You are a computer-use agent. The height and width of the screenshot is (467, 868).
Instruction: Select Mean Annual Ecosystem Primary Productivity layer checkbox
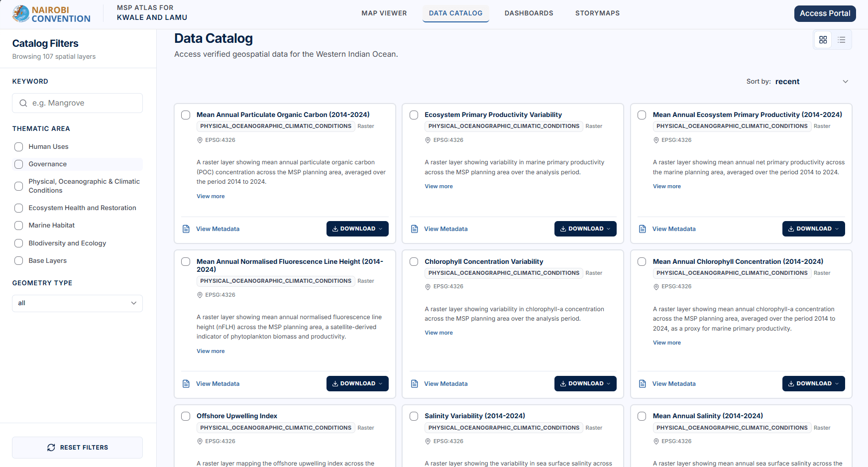point(642,115)
